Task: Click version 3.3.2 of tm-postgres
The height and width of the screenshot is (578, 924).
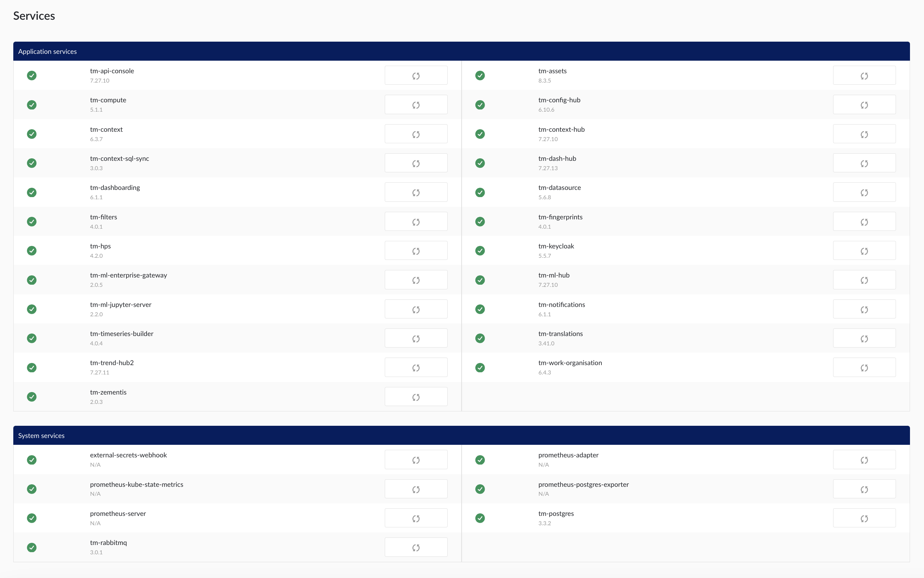Action: [545, 523]
